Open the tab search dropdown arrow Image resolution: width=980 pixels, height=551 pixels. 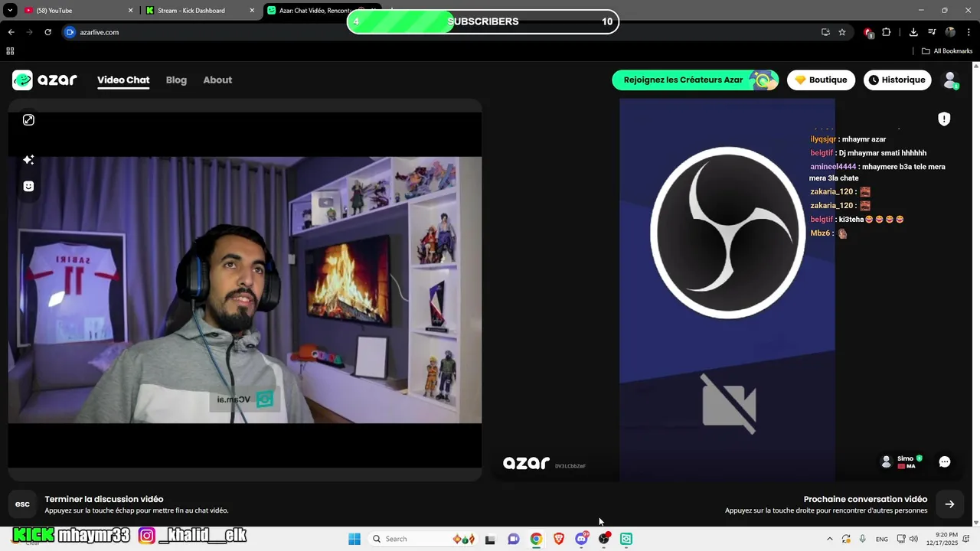pos(10,11)
